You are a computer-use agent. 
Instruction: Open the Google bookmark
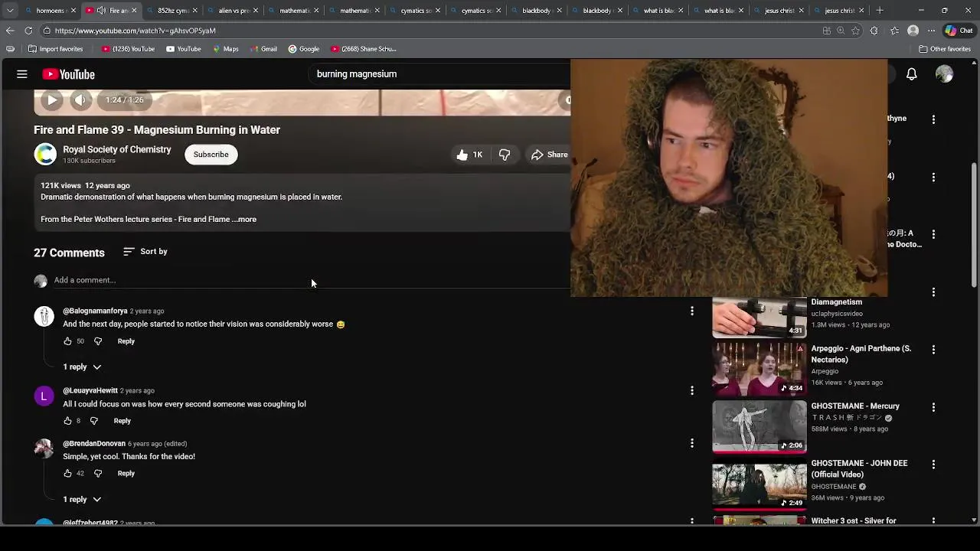(303, 49)
